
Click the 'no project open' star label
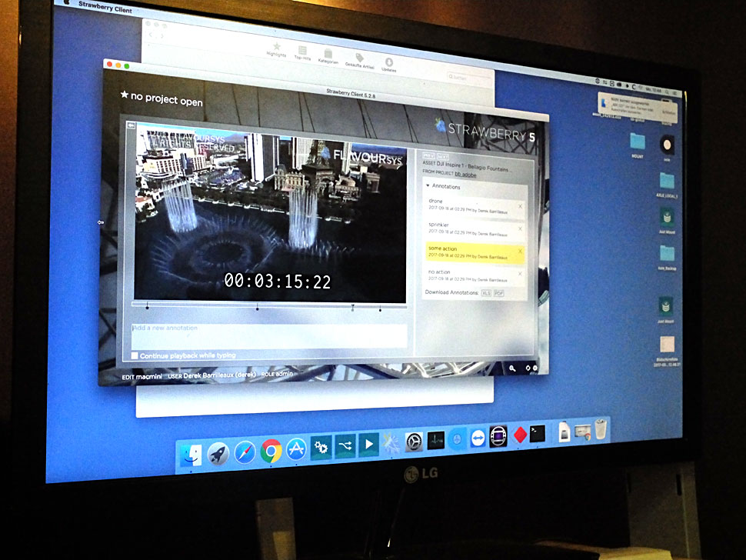[162, 98]
